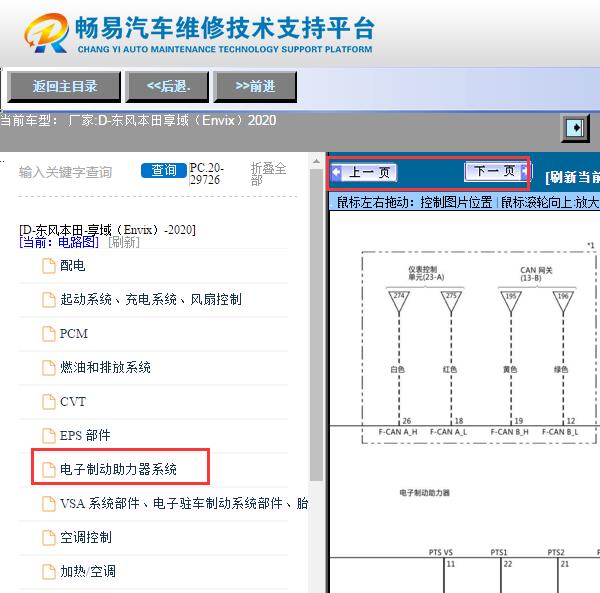The height and width of the screenshot is (593, 600).
Task: Click the file icon beside 空调控制
Action: (x=49, y=538)
